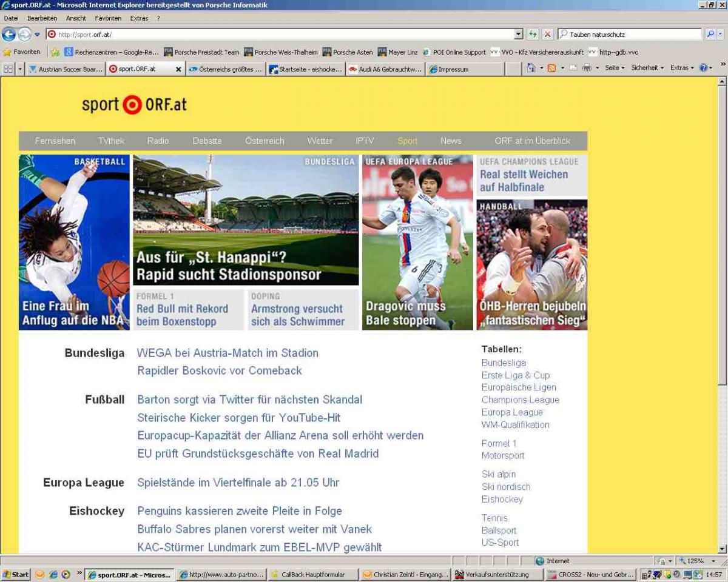
Task: Open Wetter in the ORF navigation
Action: pyautogui.click(x=320, y=141)
